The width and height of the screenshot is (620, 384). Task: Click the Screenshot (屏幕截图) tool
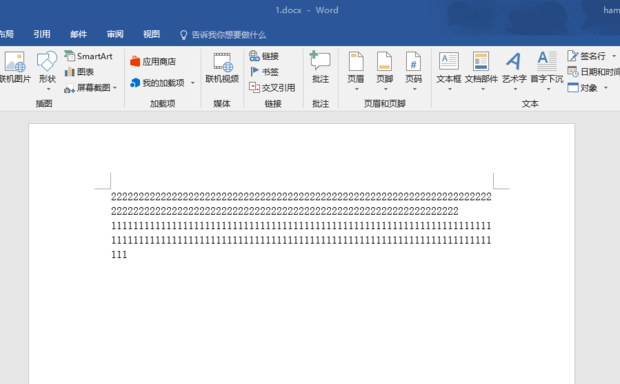click(x=87, y=88)
